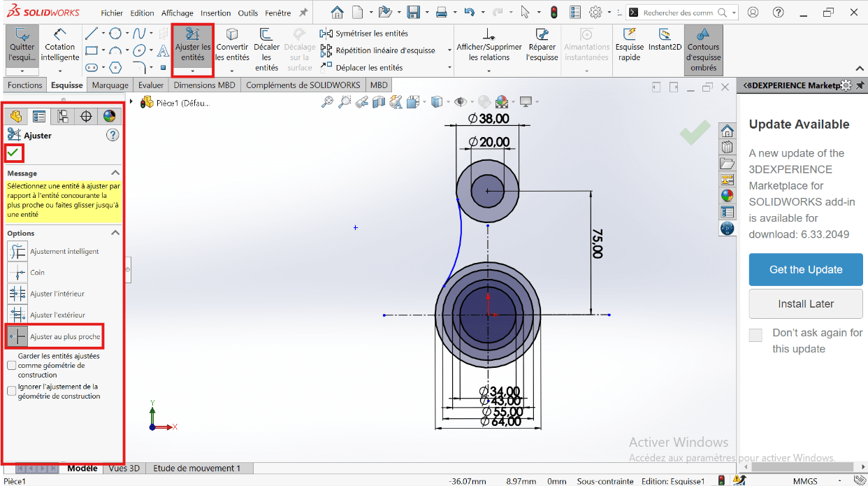Image resolution: width=868 pixels, height=486 pixels.
Task: Collapse the Message section
Action: 115,173
